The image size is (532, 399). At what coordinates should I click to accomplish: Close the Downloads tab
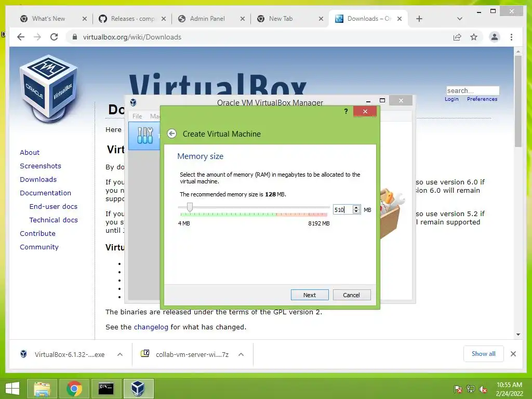pos(400,19)
